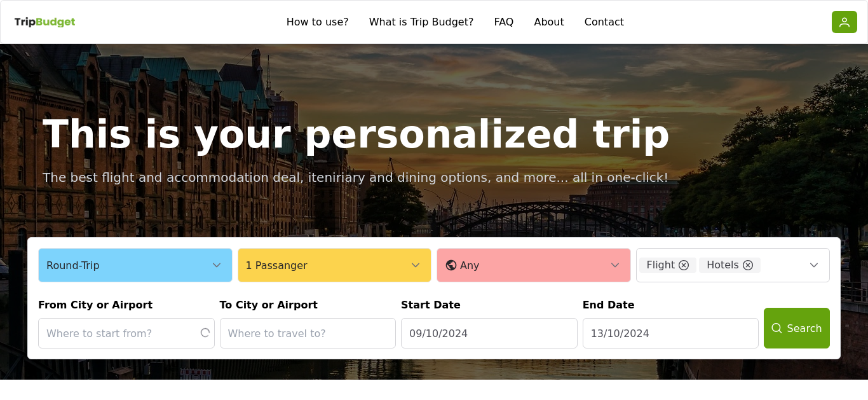The width and height of the screenshot is (868, 400).
Task: Click the globe icon in the Any selector
Action: (x=451, y=265)
